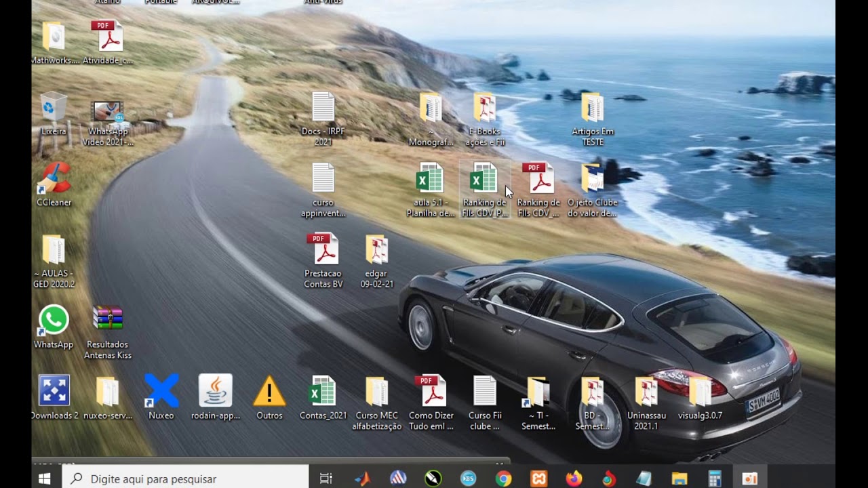This screenshot has width=868, height=488.
Task: Select the Outros warning-sign icon
Action: tap(269, 391)
